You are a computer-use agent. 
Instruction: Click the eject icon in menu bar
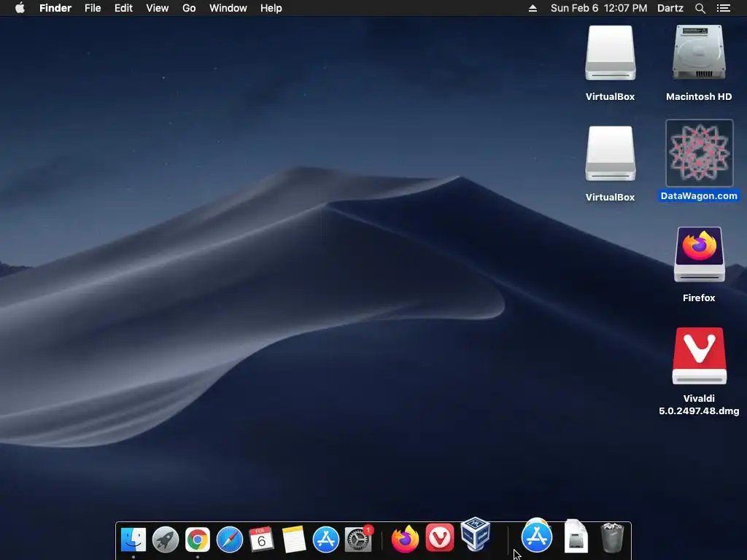(x=533, y=8)
